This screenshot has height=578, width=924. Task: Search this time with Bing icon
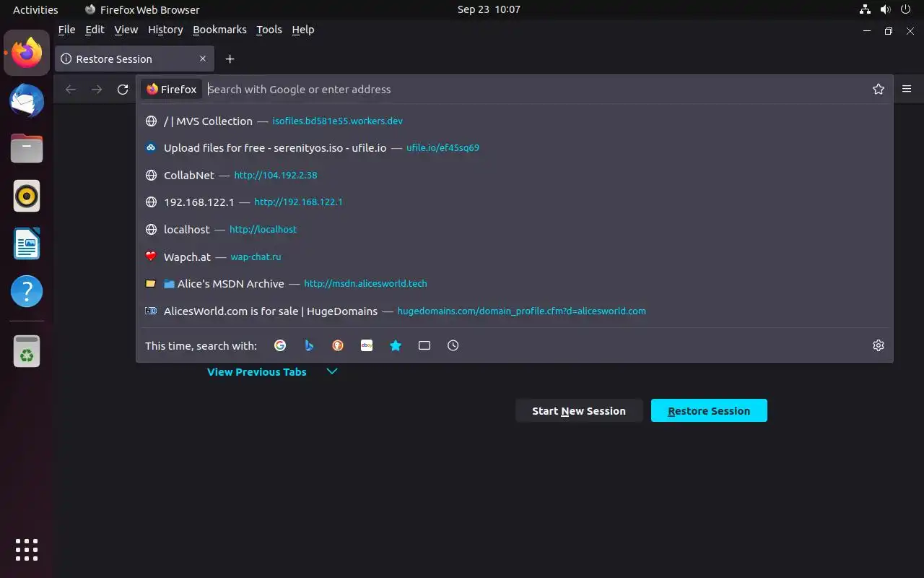(309, 345)
